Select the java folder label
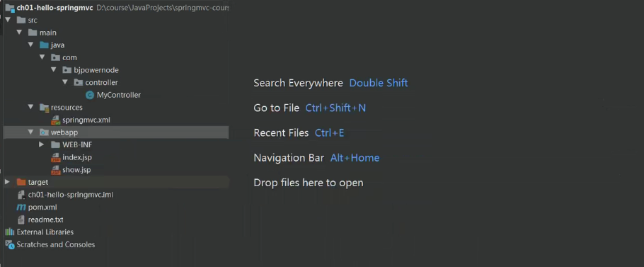This screenshot has height=267, width=644. [x=57, y=45]
